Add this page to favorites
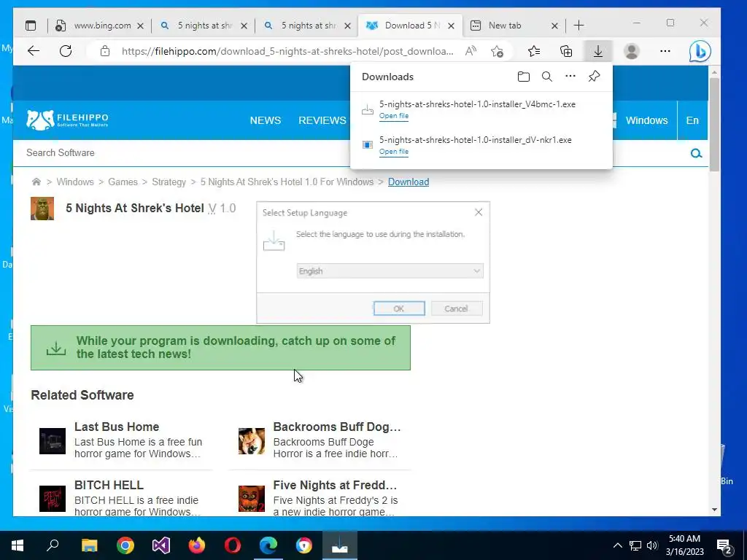The height and width of the screenshot is (560, 747). (497, 51)
